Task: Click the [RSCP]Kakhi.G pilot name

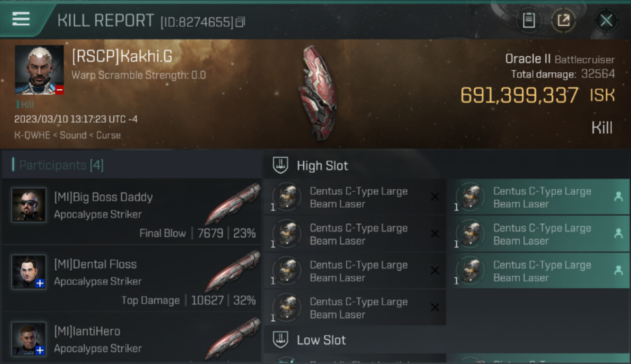Action: tap(122, 56)
